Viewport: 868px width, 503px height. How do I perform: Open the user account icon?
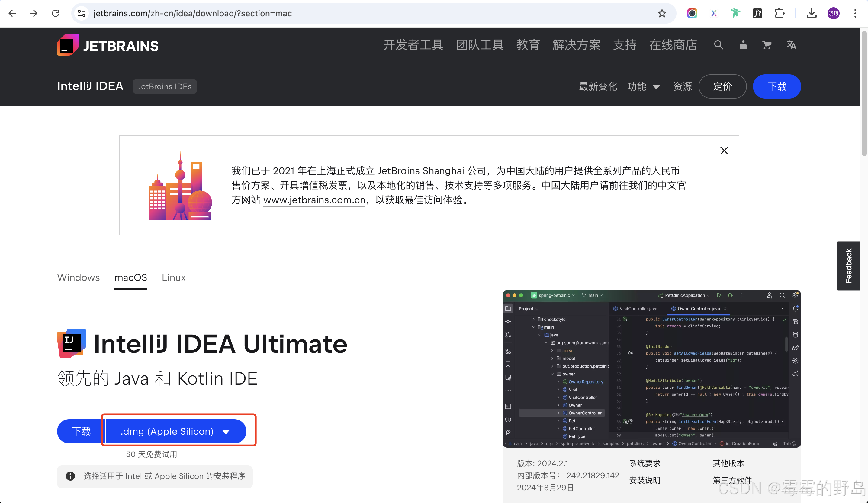pos(743,45)
